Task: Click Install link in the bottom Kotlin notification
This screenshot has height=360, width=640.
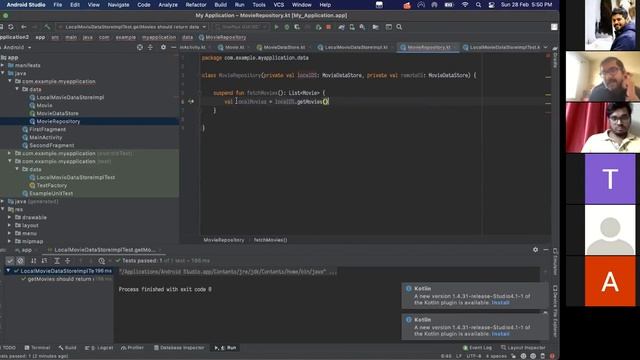Action: (500, 334)
